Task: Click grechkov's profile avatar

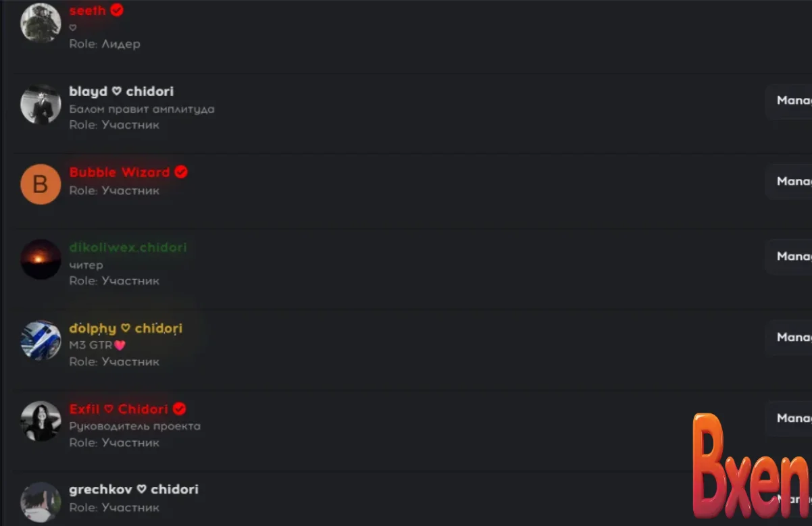Action: click(41, 502)
